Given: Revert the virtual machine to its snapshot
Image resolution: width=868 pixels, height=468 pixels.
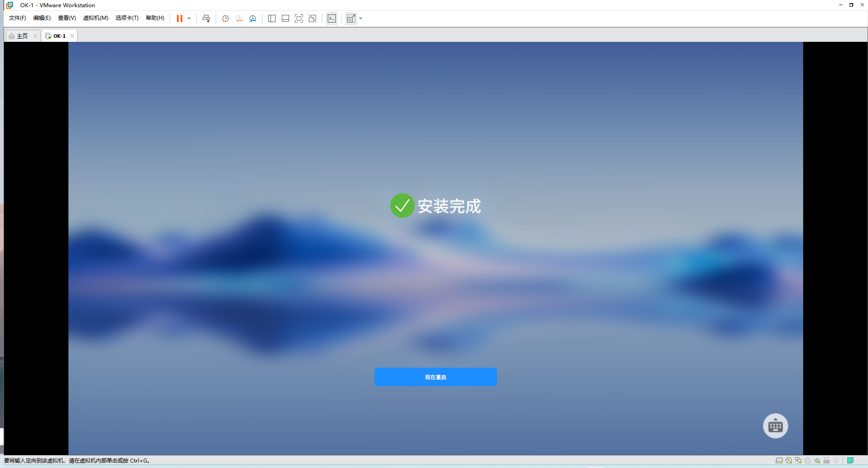Looking at the screenshot, I should (239, 18).
